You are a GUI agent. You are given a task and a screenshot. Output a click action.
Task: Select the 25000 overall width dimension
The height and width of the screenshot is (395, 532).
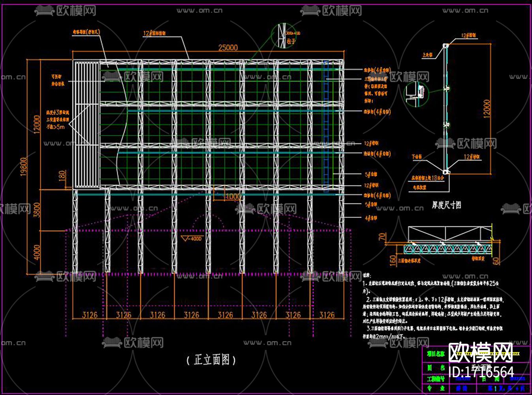[228, 47]
